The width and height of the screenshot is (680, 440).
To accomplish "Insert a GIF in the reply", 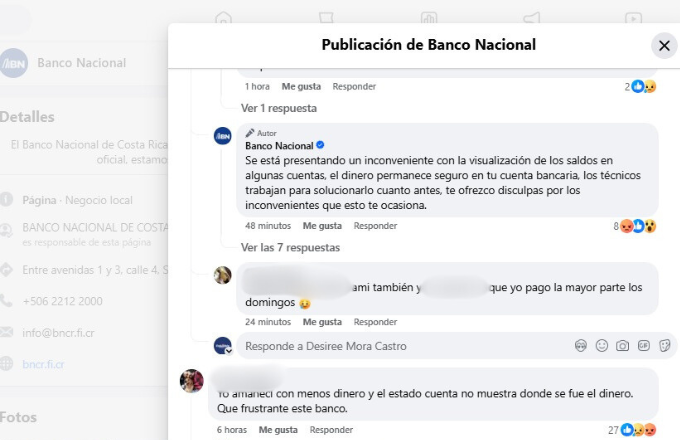I will click(x=644, y=346).
